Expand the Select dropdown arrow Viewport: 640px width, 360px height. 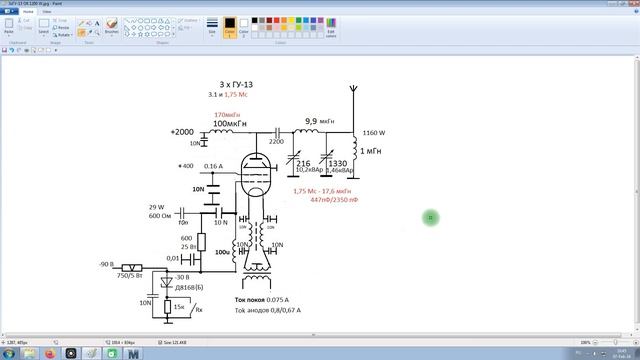(44, 35)
